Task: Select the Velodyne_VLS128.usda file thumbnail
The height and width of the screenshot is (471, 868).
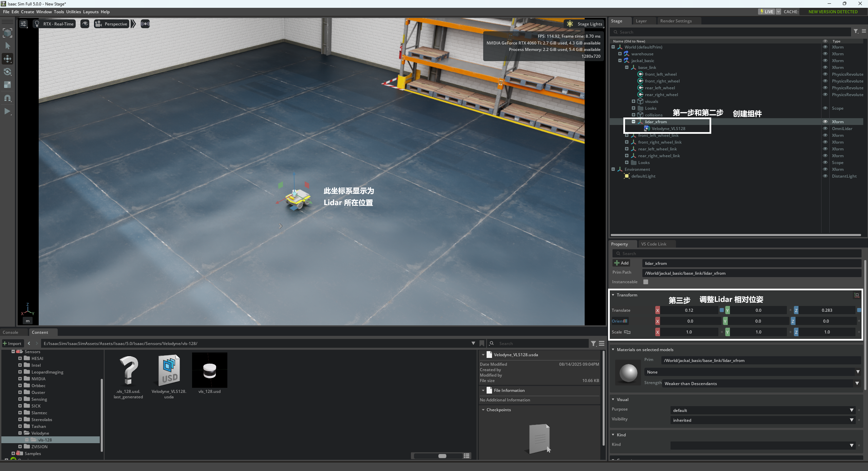Action: coord(169,370)
